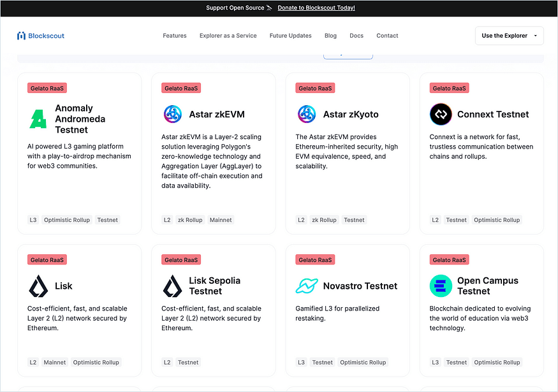Screen dimensions: 558x392
Task: Open the Contact nav link
Action: click(387, 36)
